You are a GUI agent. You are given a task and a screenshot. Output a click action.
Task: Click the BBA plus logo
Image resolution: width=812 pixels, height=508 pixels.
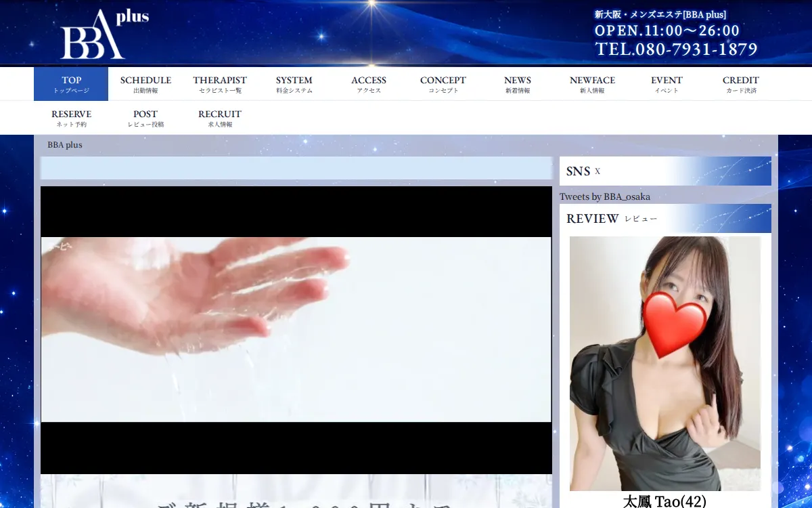104,34
